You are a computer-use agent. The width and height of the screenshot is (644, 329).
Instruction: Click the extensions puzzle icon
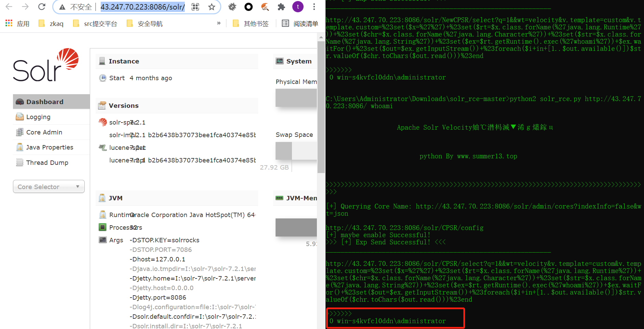tap(281, 6)
